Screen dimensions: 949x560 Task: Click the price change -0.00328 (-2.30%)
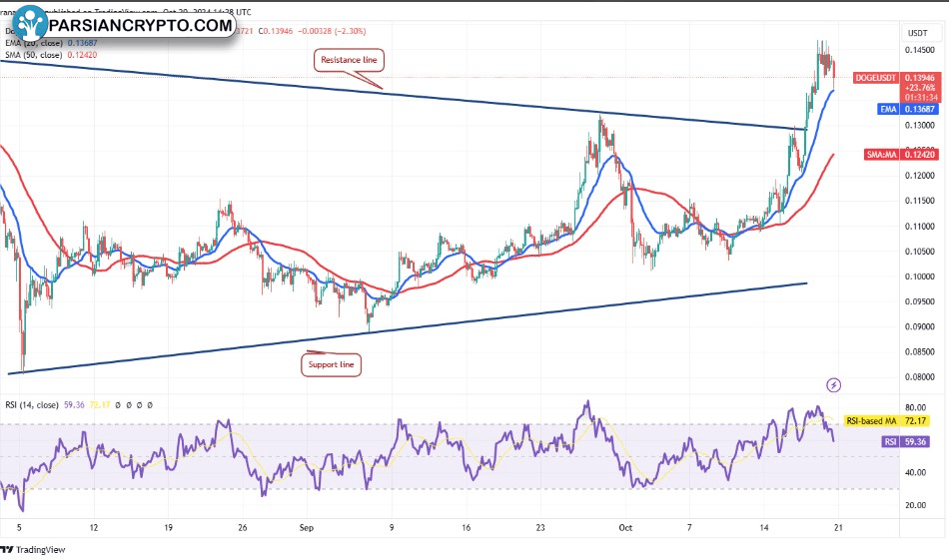[331, 31]
